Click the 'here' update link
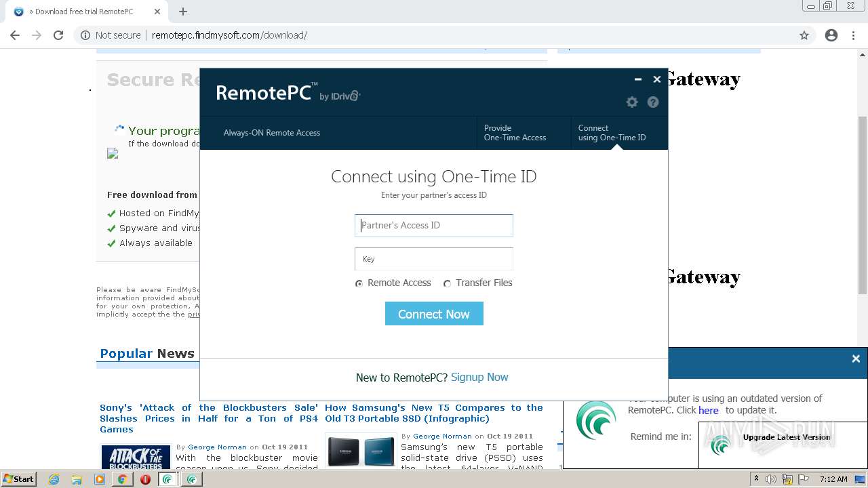This screenshot has height=488, width=868. [x=709, y=410]
